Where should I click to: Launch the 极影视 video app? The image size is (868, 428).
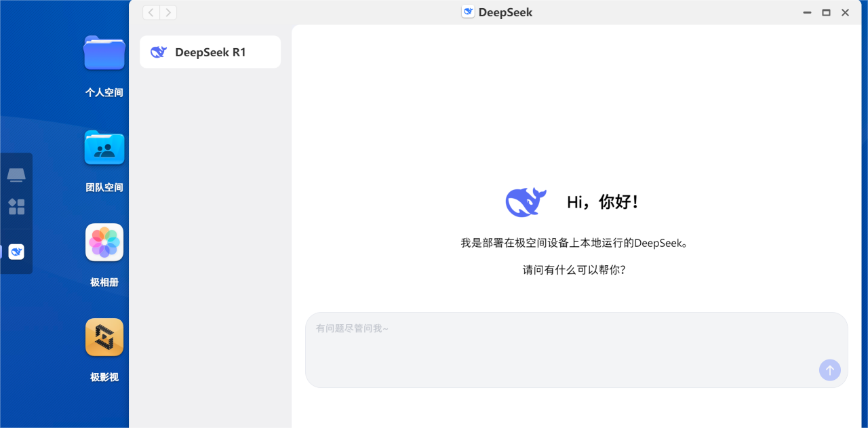[x=104, y=337]
